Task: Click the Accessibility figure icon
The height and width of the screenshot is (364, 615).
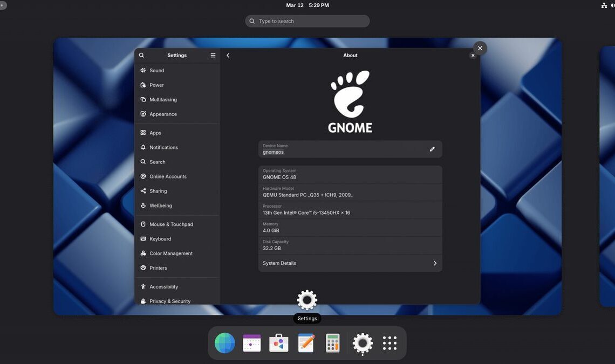Action: pyautogui.click(x=143, y=286)
